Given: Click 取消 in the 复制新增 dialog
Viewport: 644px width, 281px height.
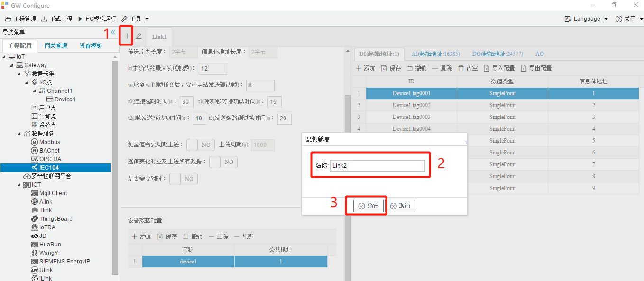Looking at the screenshot, I should tap(400, 206).
